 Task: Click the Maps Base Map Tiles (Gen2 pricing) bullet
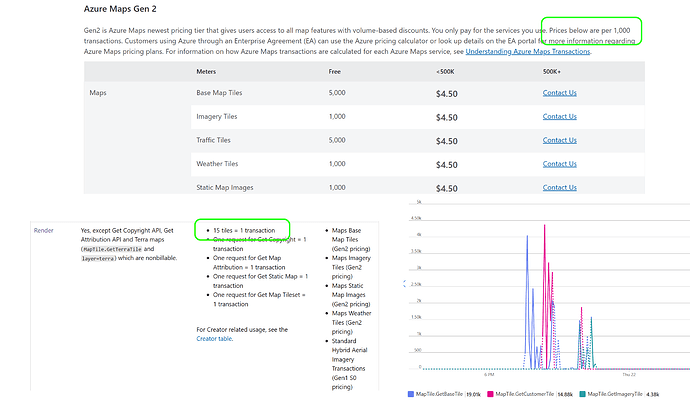point(351,239)
